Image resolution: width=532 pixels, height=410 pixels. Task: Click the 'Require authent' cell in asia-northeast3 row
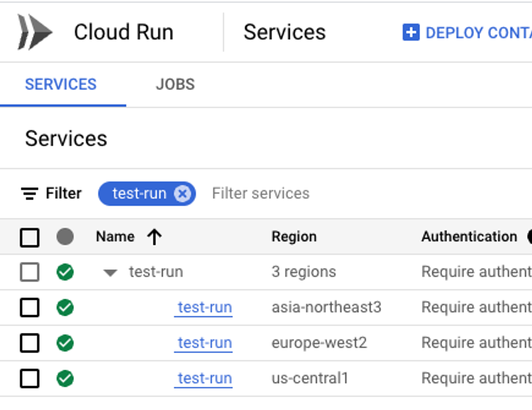(x=477, y=307)
